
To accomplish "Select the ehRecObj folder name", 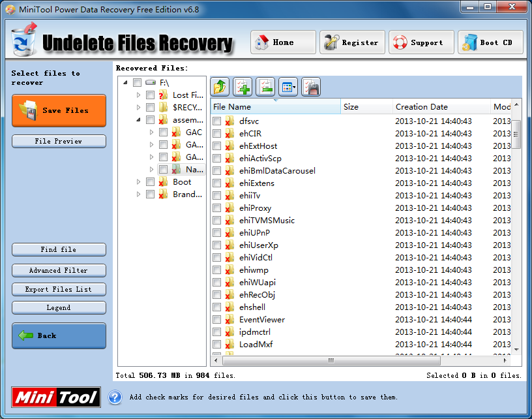I will click(257, 295).
